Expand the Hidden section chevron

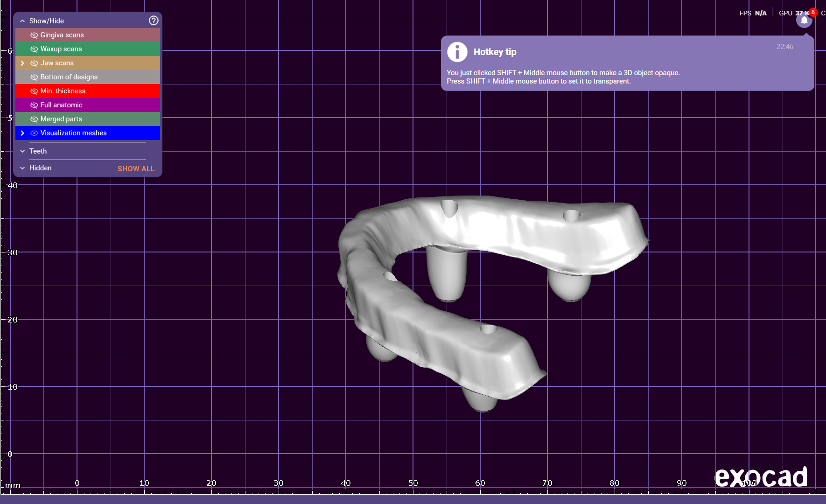[x=22, y=168]
